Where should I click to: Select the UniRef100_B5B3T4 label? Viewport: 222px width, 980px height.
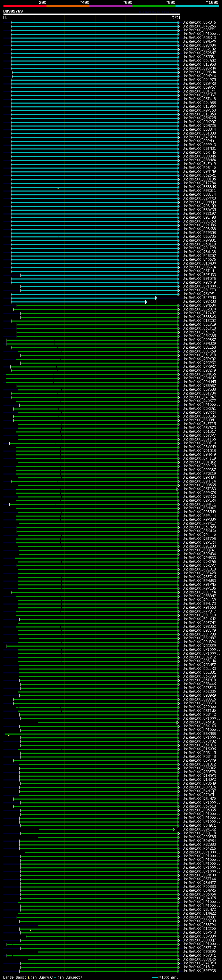(x=199, y=129)
